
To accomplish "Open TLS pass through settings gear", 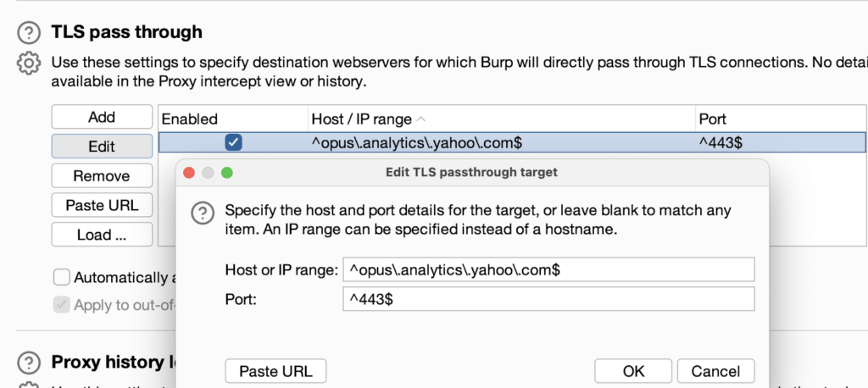I will click(x=29, y=63).
